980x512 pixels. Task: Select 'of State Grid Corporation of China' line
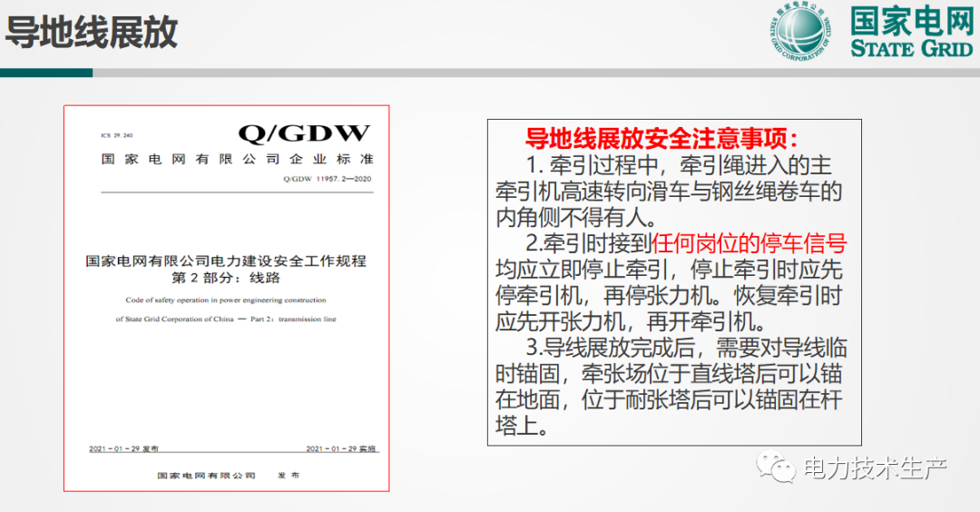(x=226, y=319)
